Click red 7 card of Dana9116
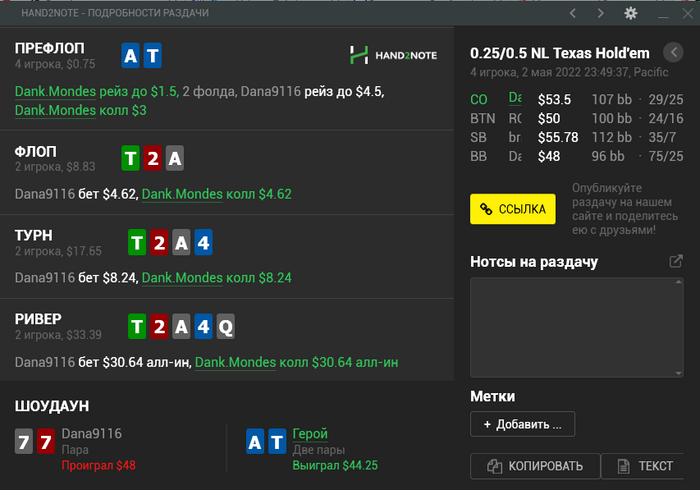The width and height of the screenshot is (700, 490). click(46, 441)
